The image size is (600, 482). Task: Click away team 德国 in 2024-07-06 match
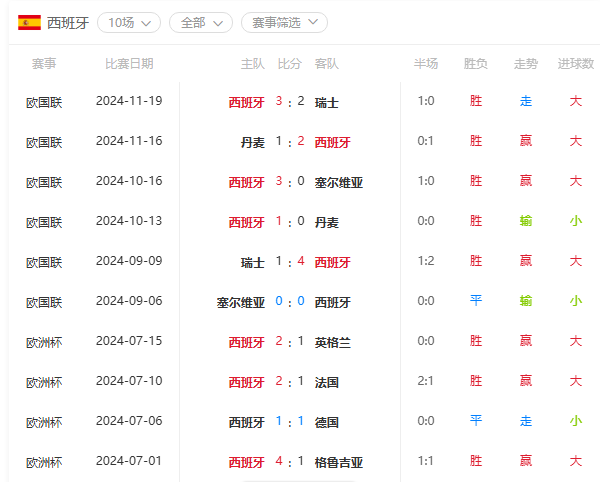[326, 423]
